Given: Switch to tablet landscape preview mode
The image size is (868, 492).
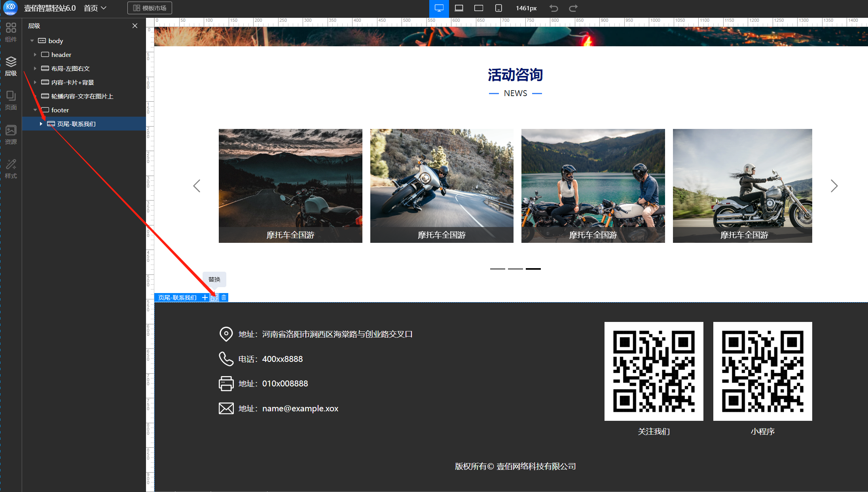Looking at the screenshot, I should [479, 8].
